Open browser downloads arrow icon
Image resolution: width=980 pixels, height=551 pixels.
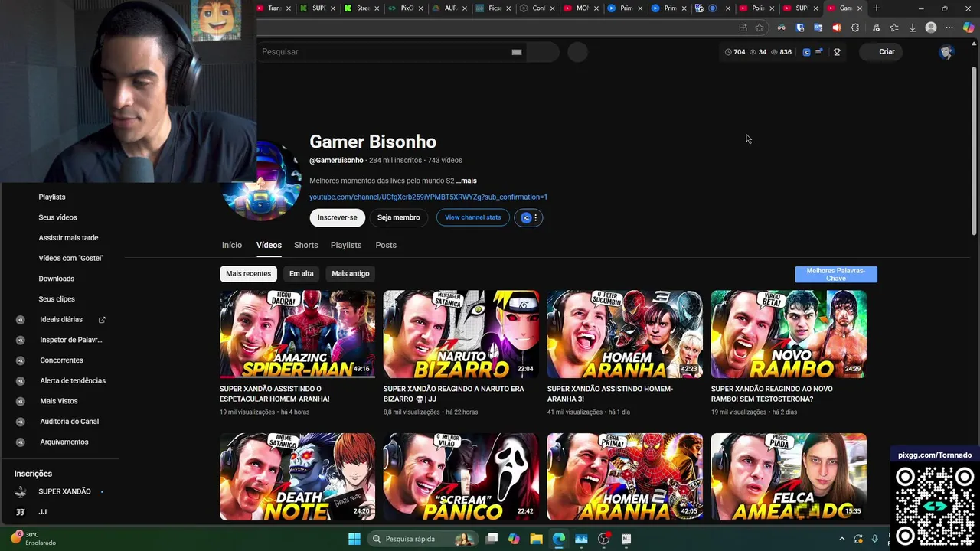(913, 28)
